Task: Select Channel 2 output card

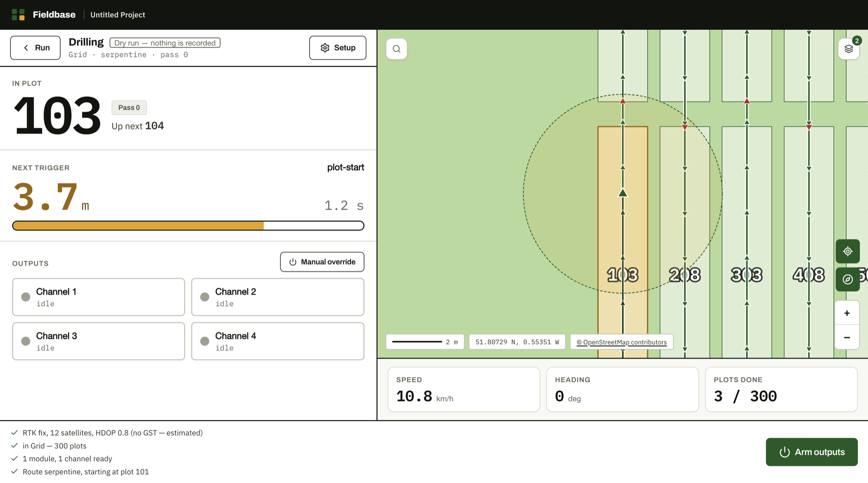Action: 278,297
